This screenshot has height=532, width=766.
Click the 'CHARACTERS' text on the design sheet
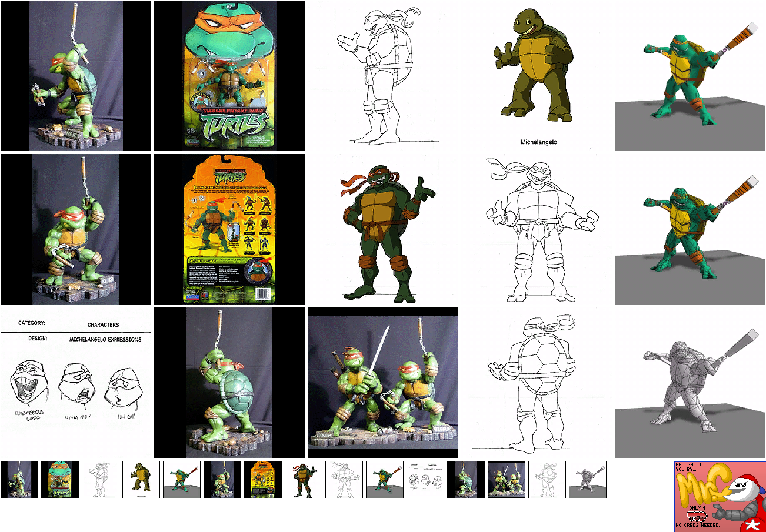point(103,324)
